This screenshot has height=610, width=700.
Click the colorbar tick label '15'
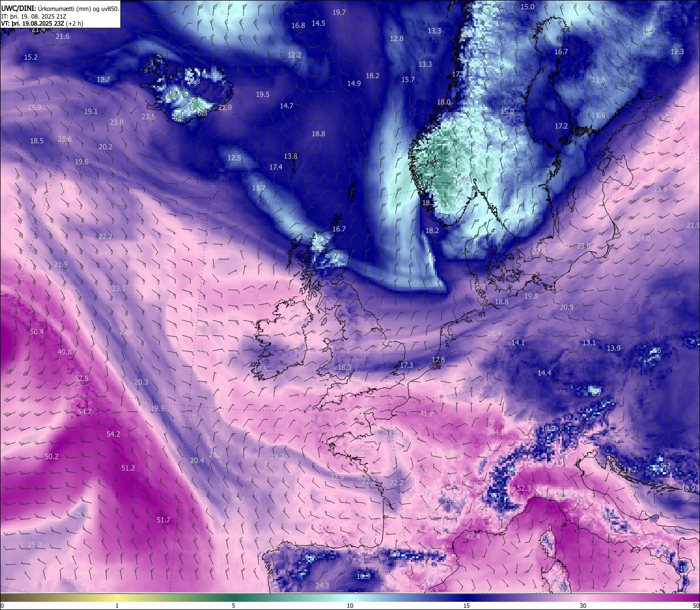(x=466, y=606)
